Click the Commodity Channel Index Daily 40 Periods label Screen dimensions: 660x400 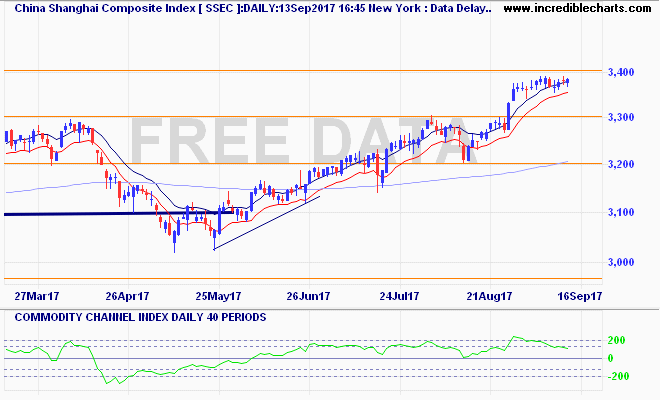(141, 317)
